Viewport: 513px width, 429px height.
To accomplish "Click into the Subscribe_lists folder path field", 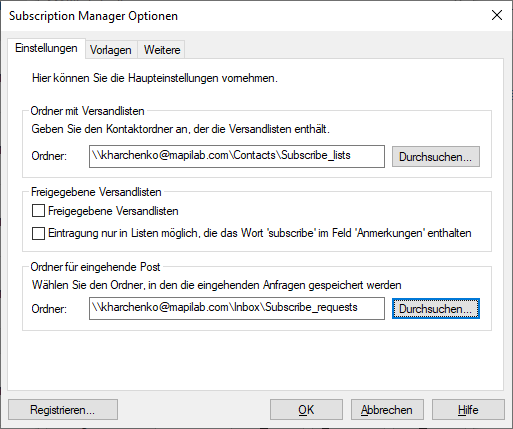I will click(x=237, y=156).
